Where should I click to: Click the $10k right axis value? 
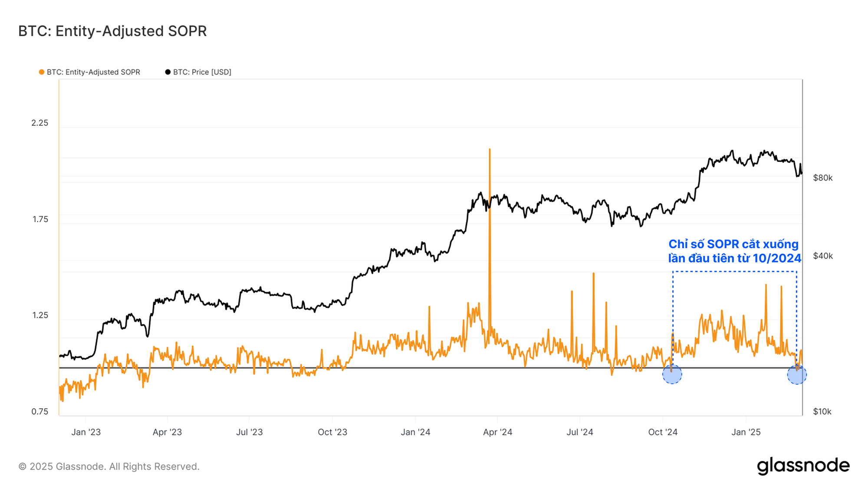coord(822,412)
